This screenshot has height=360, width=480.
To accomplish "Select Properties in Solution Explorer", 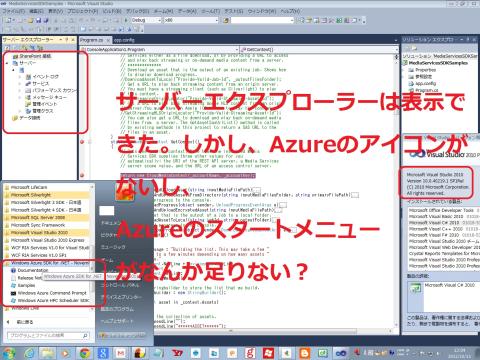I will click(426, 70).
